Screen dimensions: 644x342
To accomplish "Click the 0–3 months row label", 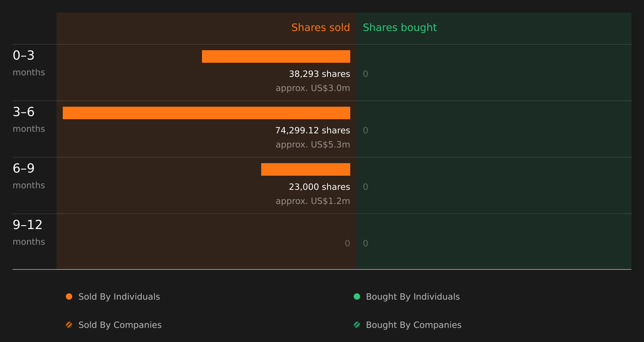I will point(29,63).
